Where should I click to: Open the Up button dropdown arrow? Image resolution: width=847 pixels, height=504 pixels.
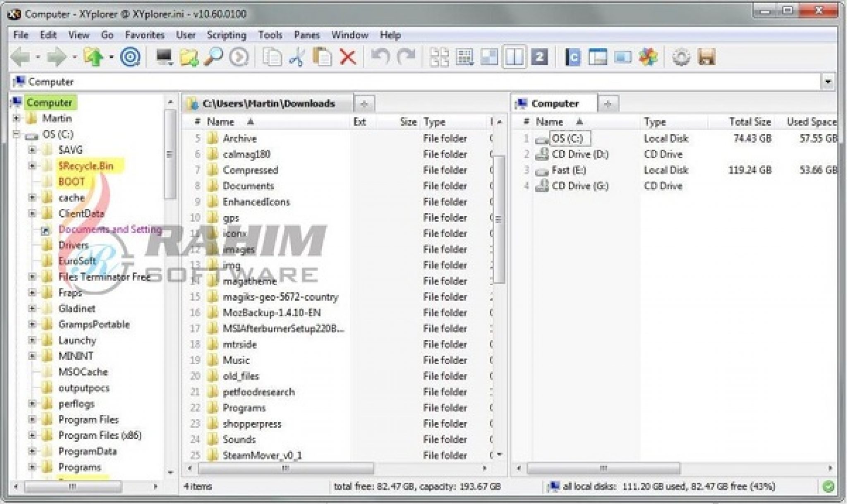(111, 57)
